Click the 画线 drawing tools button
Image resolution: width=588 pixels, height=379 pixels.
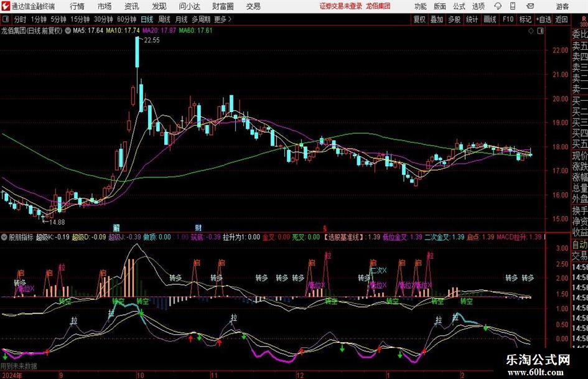coord(490,19)
